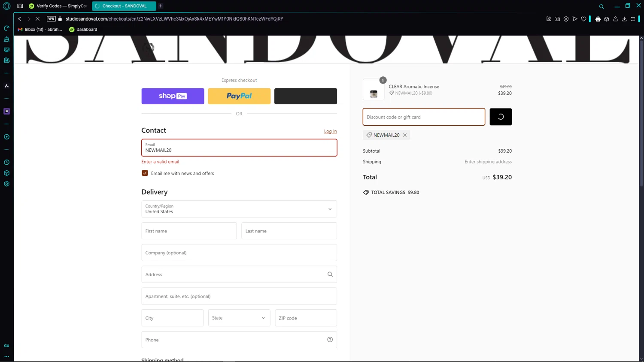This screenshot has width=644, height=362.
Task: Pay with Shop Pay button
Action: coord(173,96)
